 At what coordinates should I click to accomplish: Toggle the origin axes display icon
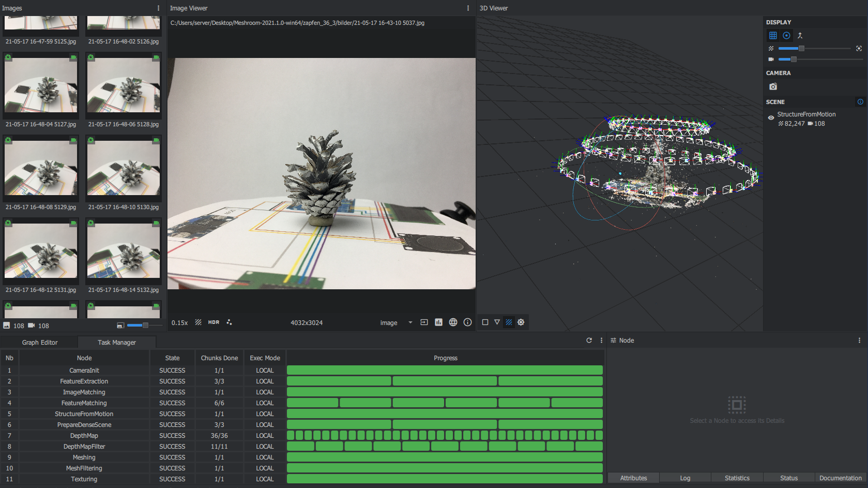800,36
